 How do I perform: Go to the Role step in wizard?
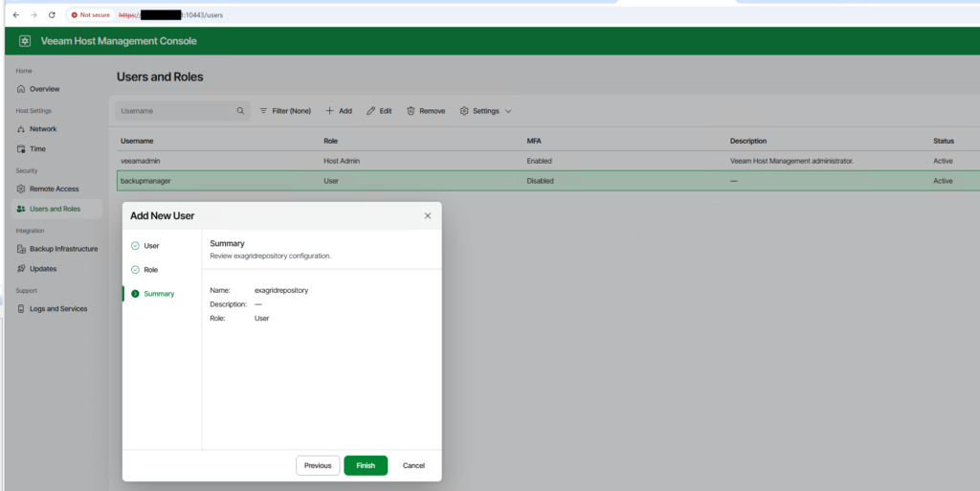click(150, 270)
